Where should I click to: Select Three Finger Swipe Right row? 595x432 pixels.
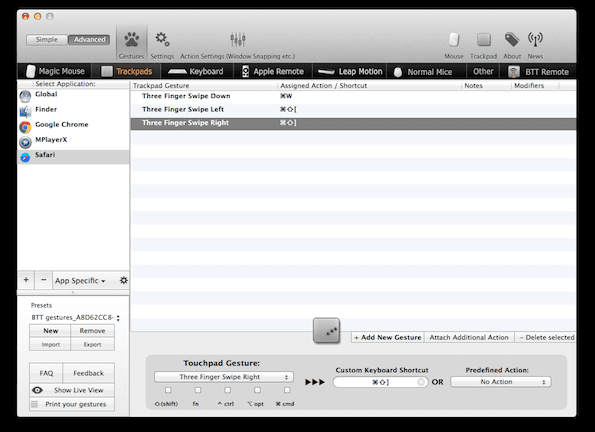pos(353,123)
